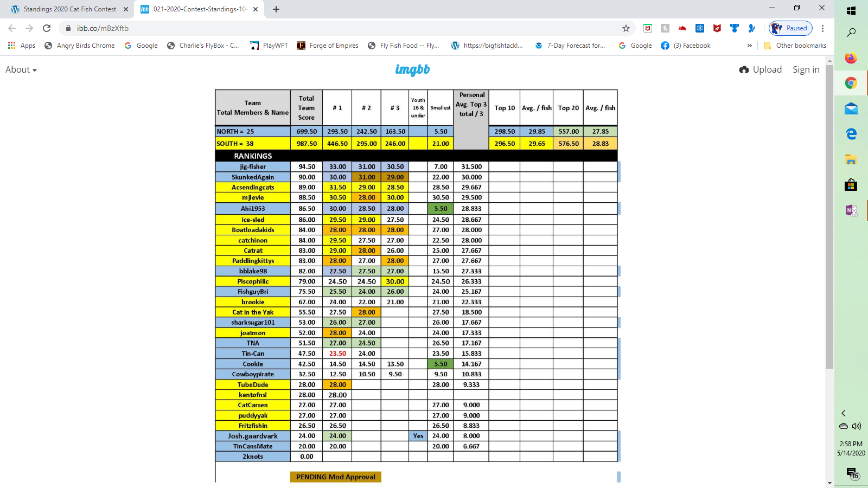868x488 pixels.
Task: Click the Top 20 column header
Action: pyautogui.click(x=568, y=108)
